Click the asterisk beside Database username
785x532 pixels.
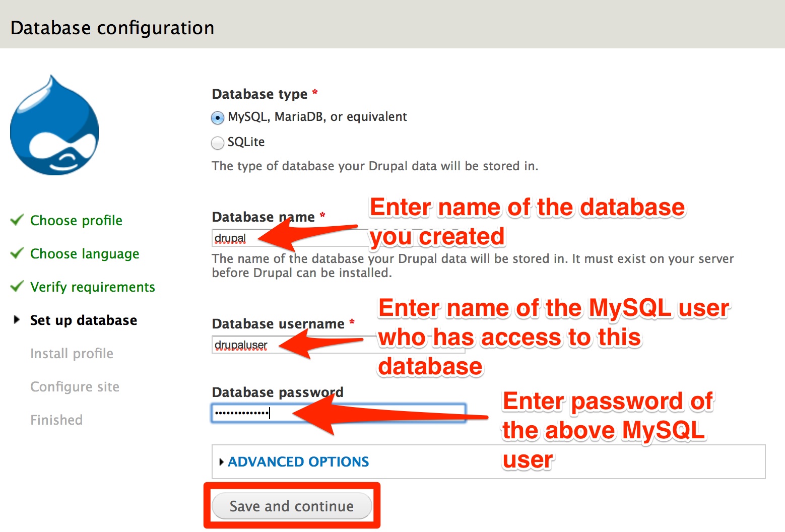353,322
